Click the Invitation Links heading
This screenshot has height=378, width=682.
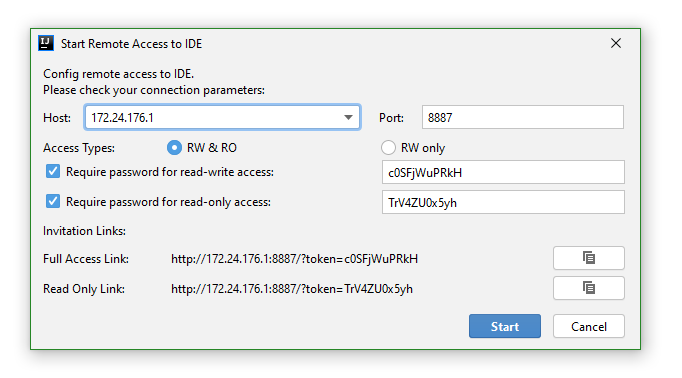pyautogui.click(x=84, y=231)
